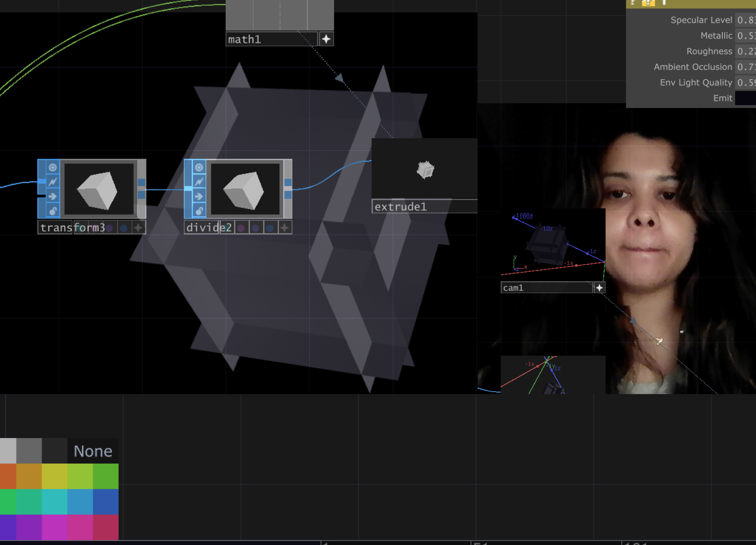The image size is (756, 545).
Task: Toggle the bypass flag on divide2 node
Action: click(199, 182)
